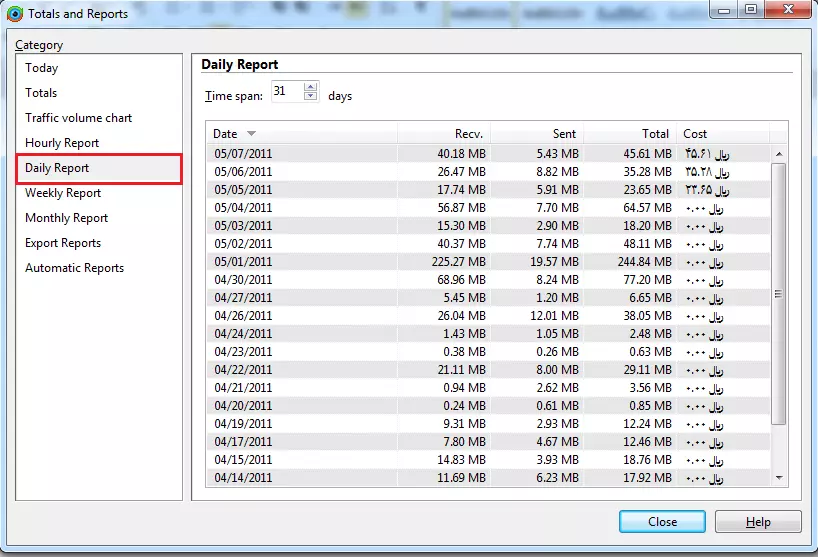818x557 pixels.
Task: Click the 56.87 MB received value
Action: [x=462, y=208]
